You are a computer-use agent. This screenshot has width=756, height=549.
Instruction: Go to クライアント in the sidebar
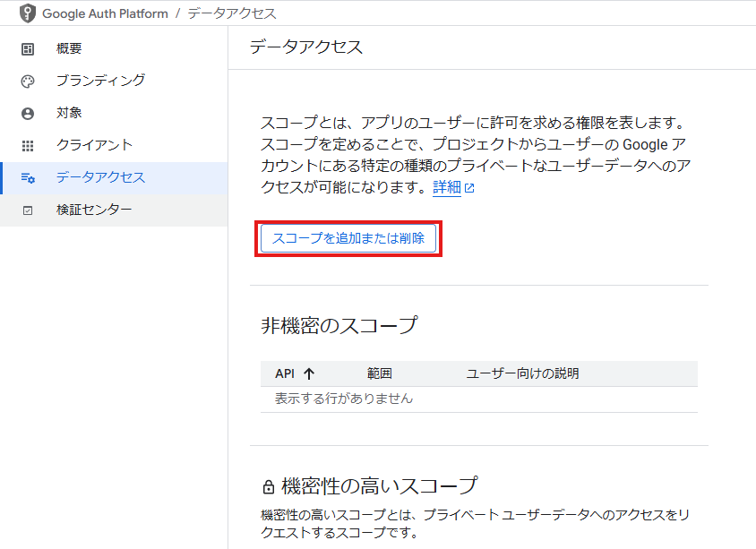point(114,146)
